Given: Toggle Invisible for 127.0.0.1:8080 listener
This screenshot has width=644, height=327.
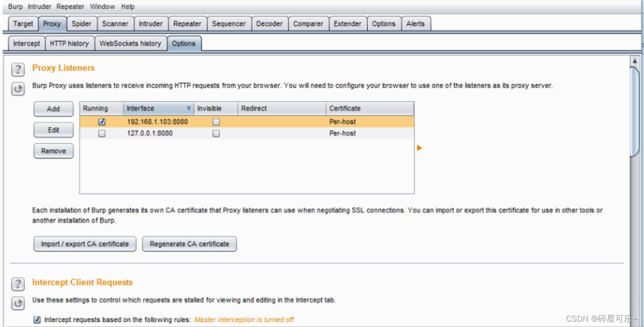Looking at the screenshot, I should 216,134.
